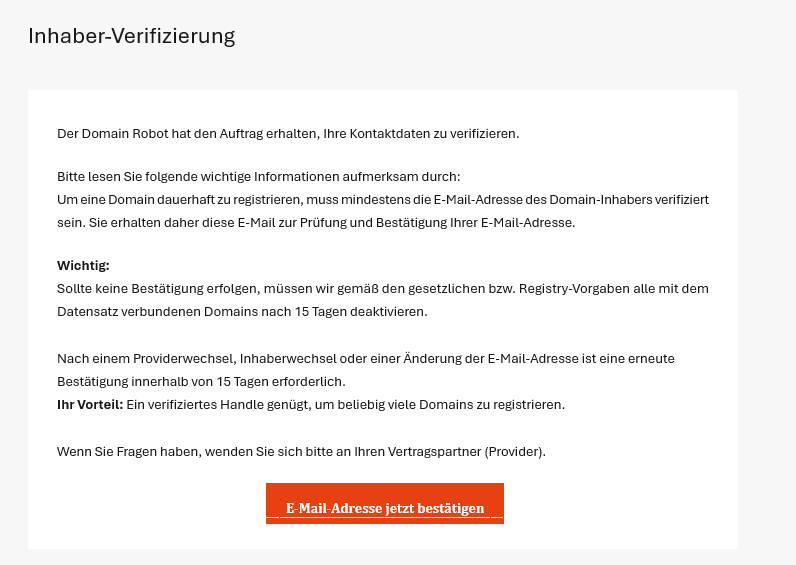Click the line starting 'Sollte keine Bestätigung erfolgen'
796x565 pixels.
tap(383, 289)
